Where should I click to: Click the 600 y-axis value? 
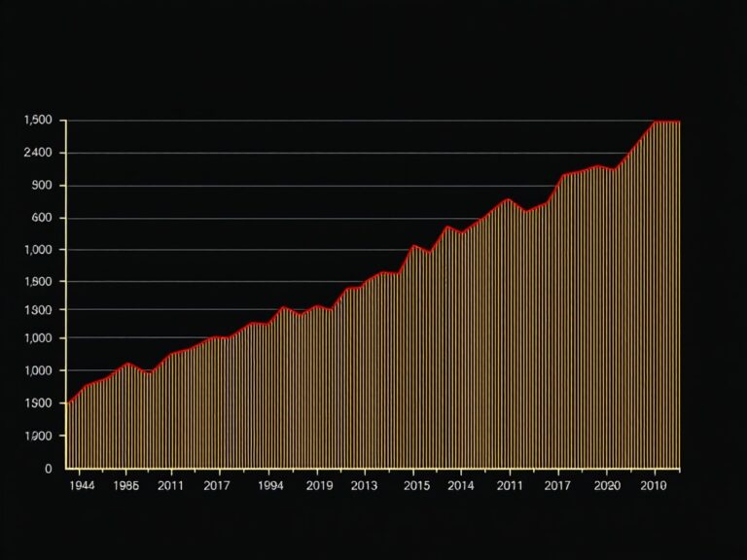coord(42,218)
